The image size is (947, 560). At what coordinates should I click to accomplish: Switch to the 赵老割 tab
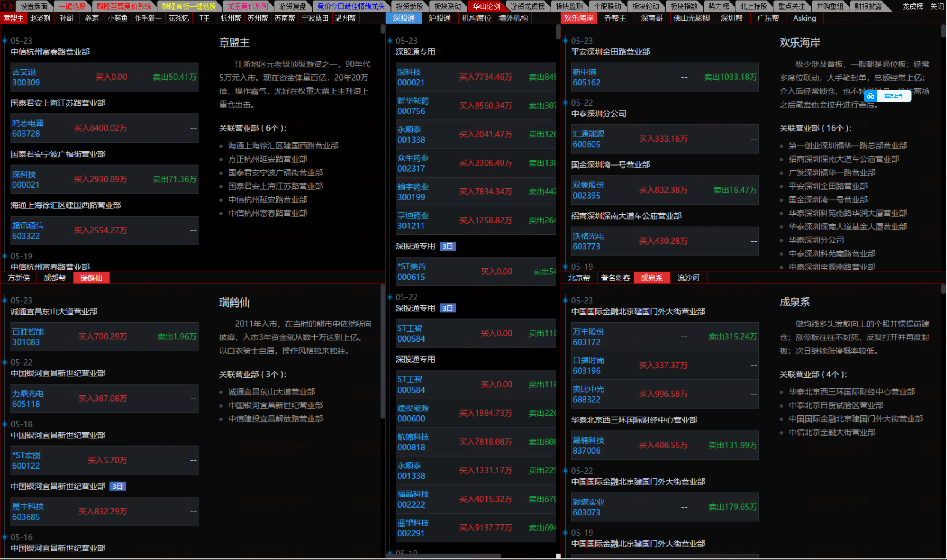[40, 18]
